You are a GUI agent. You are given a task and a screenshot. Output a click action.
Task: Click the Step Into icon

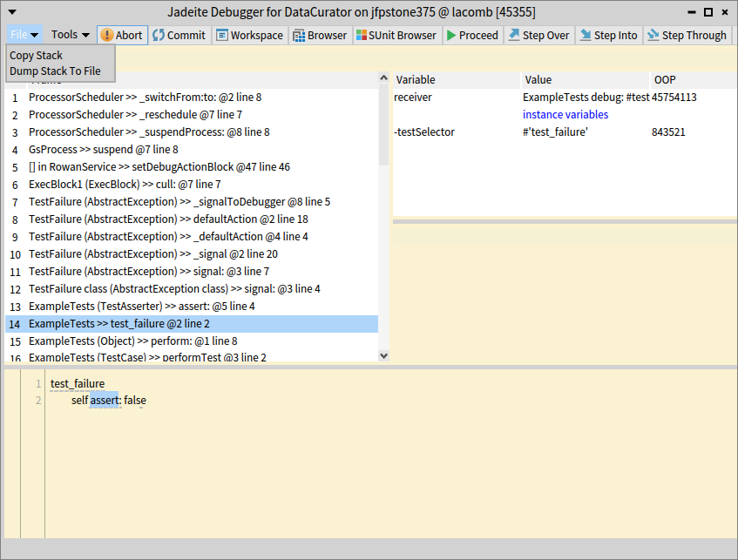(x=586, y=35)
